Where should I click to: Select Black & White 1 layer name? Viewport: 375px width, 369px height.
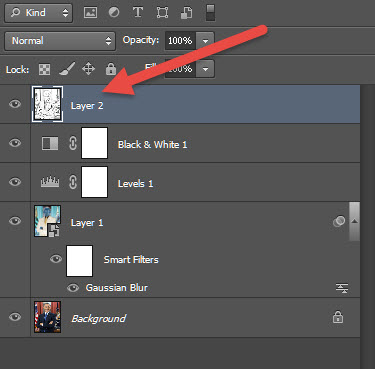pyautogui.click(x=152, y=145)
